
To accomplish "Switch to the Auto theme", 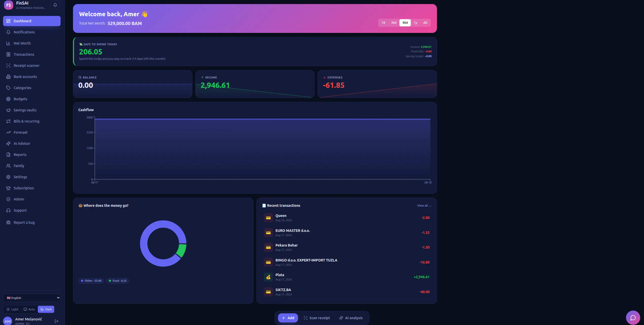I will [29, 309].
